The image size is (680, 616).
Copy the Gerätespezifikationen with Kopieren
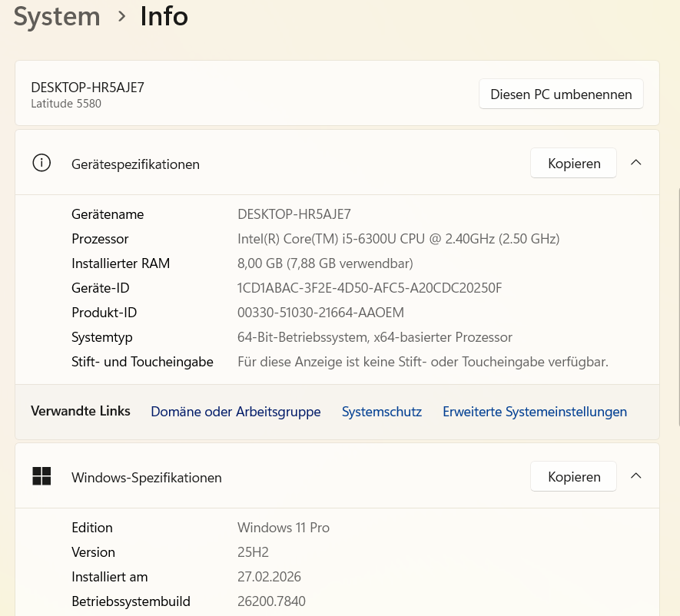(x=573, y=163)
